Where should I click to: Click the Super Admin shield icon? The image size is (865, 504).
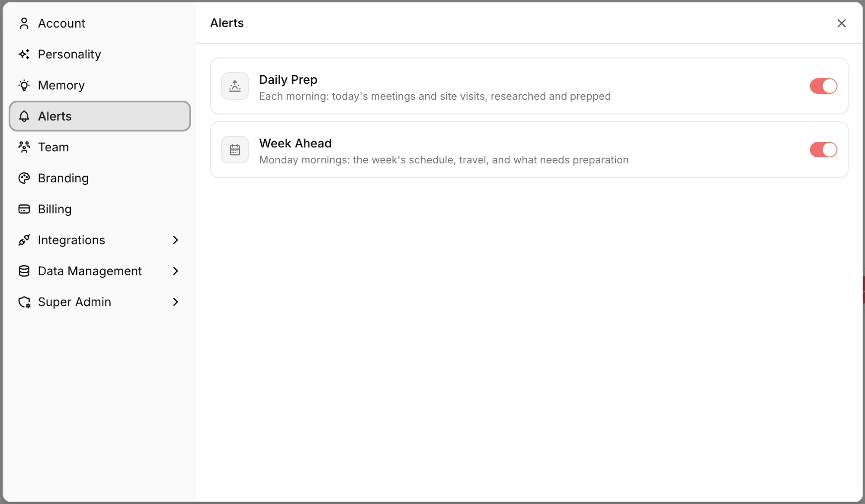click(24, 302)
